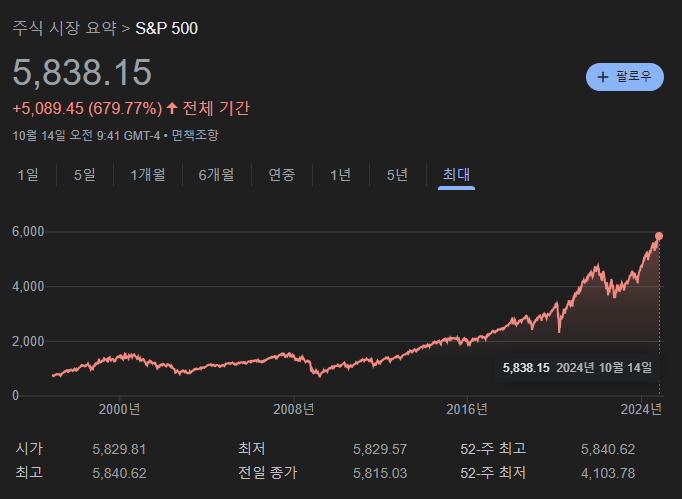Click the chart tooltip showing 2024년 10월 14일
The height and width of the screenshot is (499, 682).
pyautogui.click(x=577, y=368)
